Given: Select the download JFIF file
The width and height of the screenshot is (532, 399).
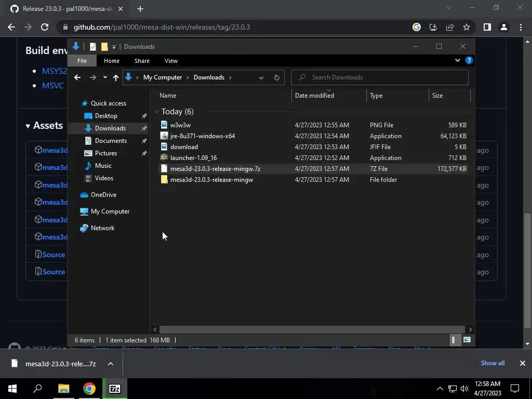Looking at the screenshot, I should pyautogui.click(x=313, y=147).
